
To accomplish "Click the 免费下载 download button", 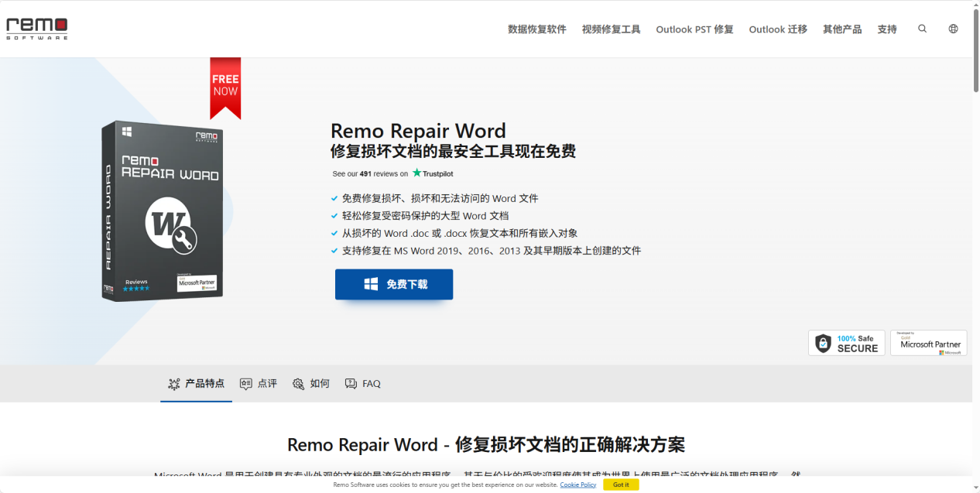I will (x=394, y=284).
